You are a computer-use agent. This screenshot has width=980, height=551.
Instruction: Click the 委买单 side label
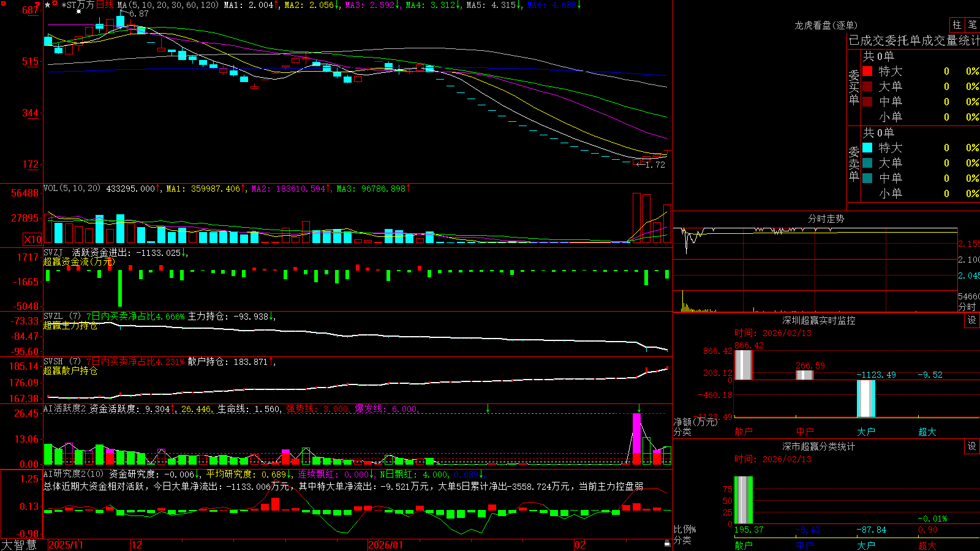[x=854, y=88]
